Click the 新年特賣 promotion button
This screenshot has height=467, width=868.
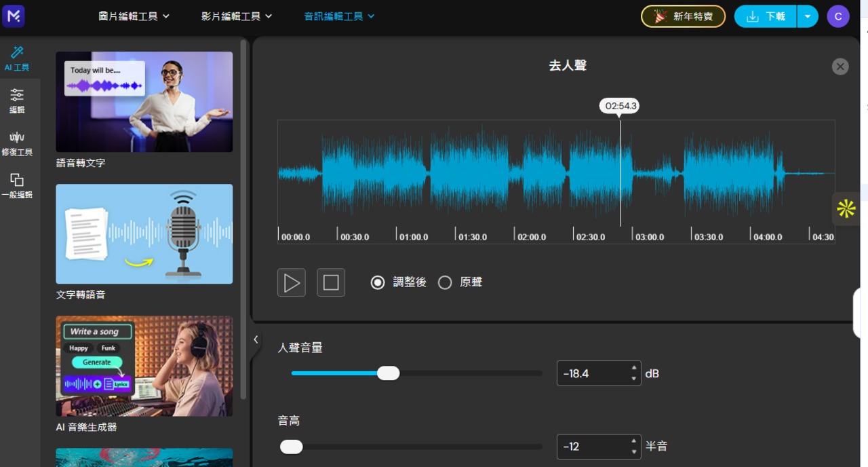[x=683, y=16]
